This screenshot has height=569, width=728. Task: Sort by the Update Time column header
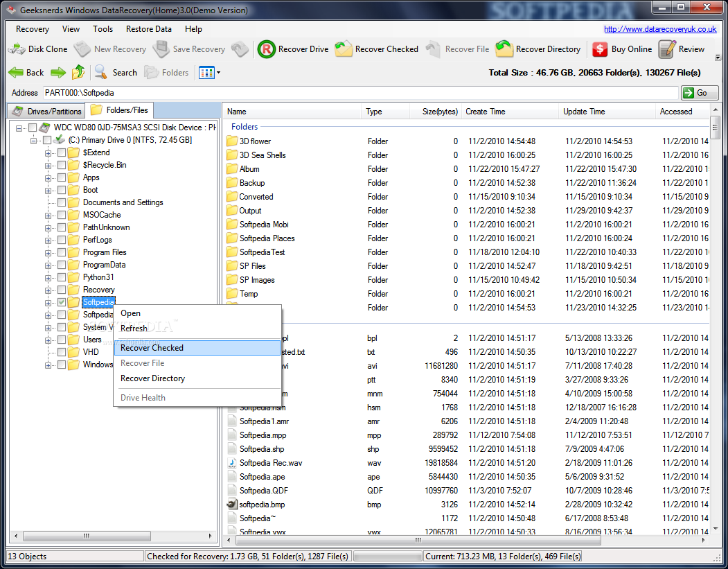pos(607,112)
